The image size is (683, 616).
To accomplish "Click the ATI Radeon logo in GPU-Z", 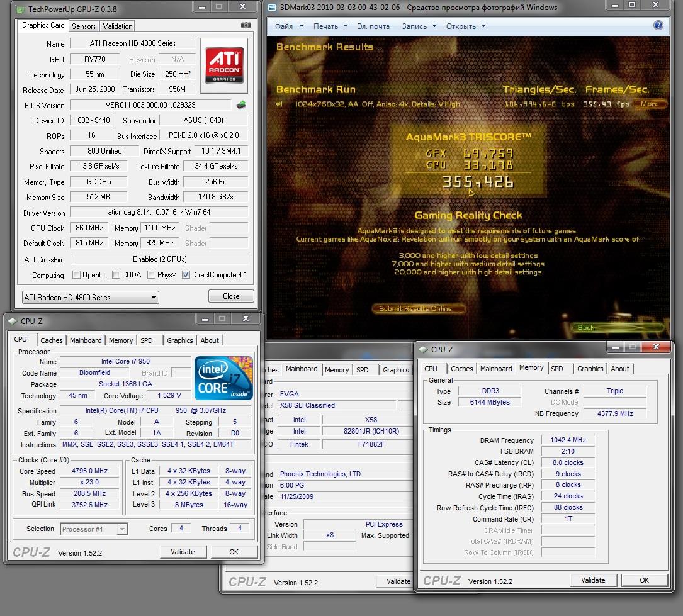I will [224, 65].
